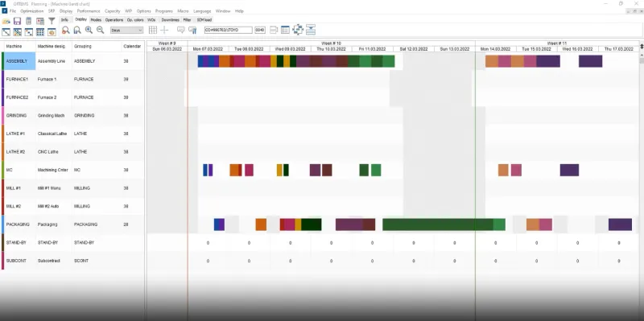Screen dimensions: 644x321
Task: Toggle the grid lines icon
Action: [153, 30]
